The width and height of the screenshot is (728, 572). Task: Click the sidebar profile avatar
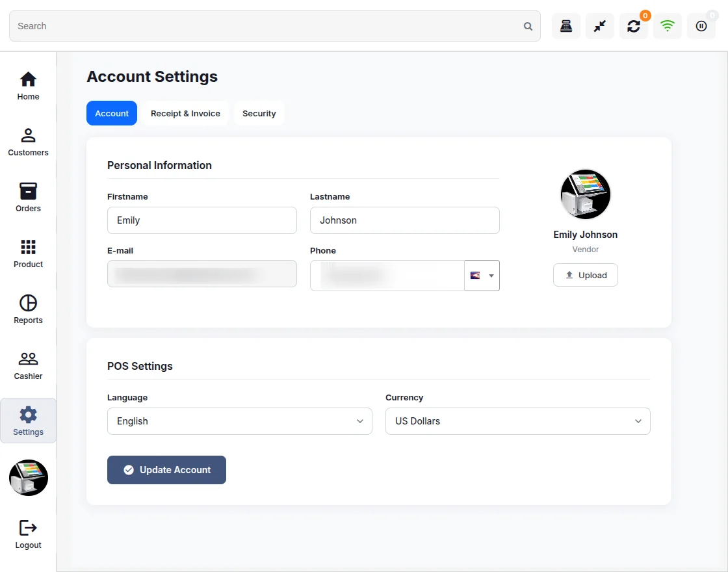[29, 478]
